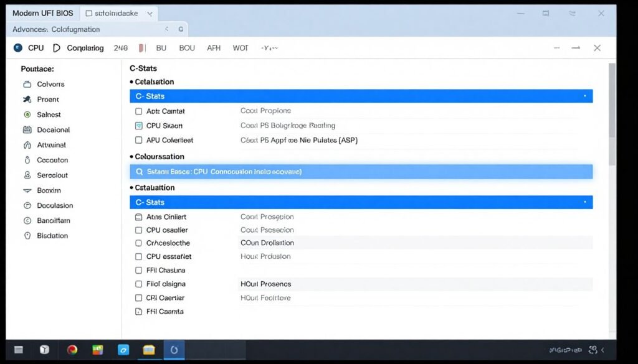Click the green Salnest icon
This screenshot has height=364, width=638.
(27, 114)
